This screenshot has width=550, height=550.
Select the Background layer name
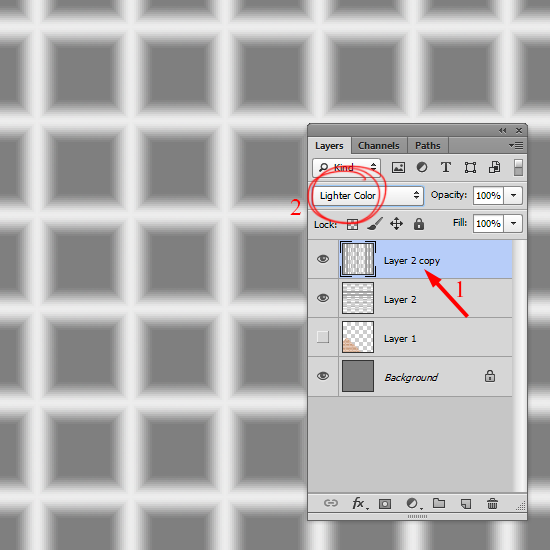[x=411, y=377]
